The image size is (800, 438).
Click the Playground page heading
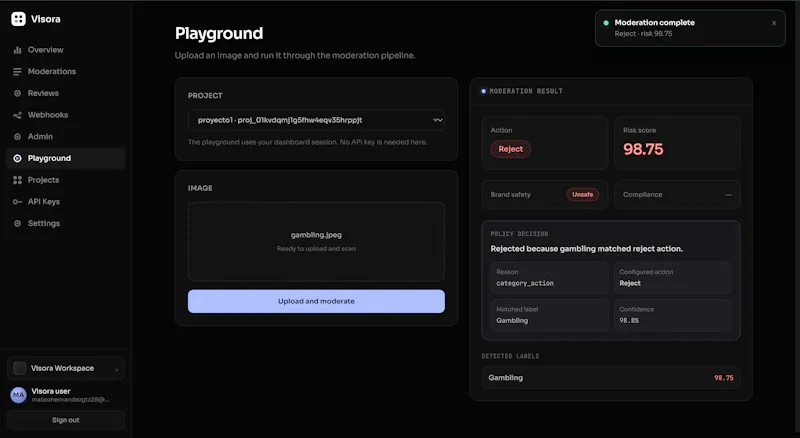[x=219, y=33]
